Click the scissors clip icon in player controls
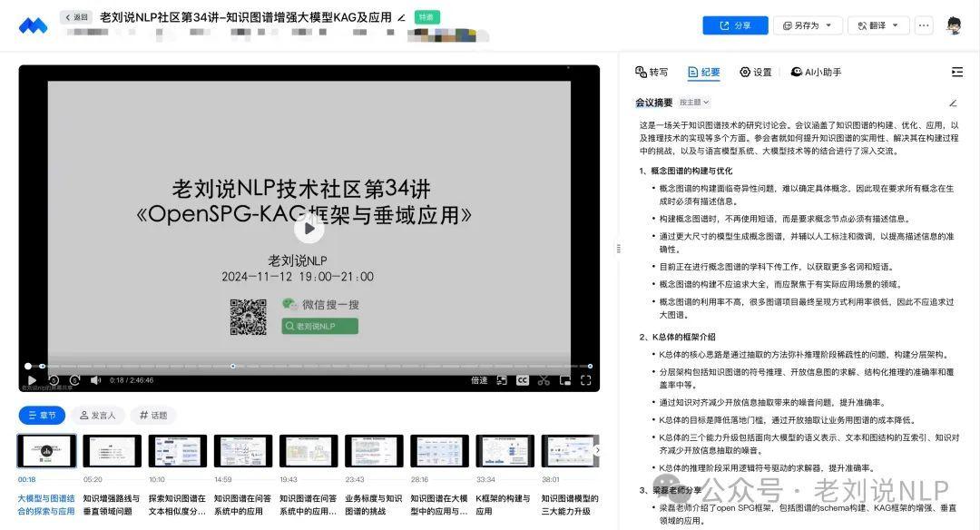This screenshot has height=530, width=980. (543, 380)
